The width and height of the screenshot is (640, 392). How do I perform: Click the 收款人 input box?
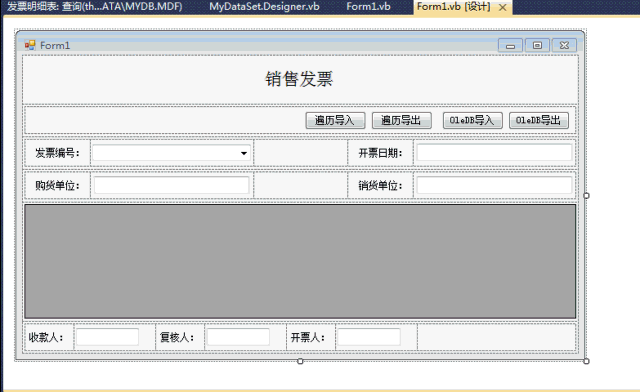(x=107, y=337)
